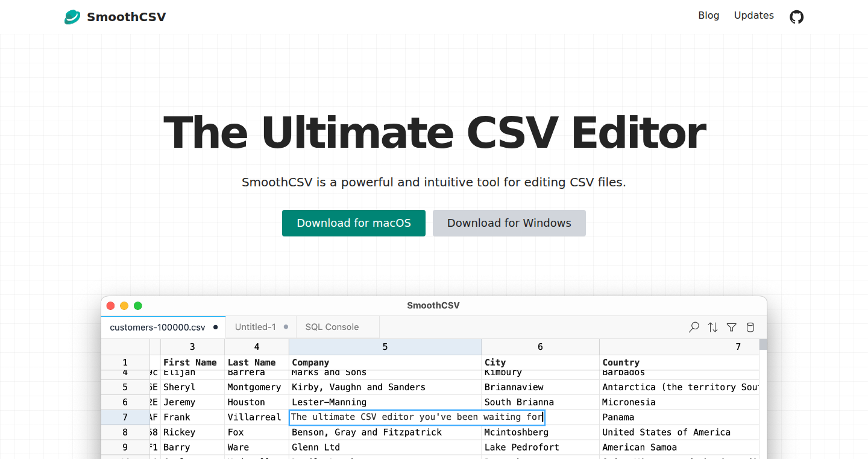The height and width of the screenshot is (459, 868).
Task: Open the SQL Console tab
Action: pyautogui.click(x=338, y=327)
